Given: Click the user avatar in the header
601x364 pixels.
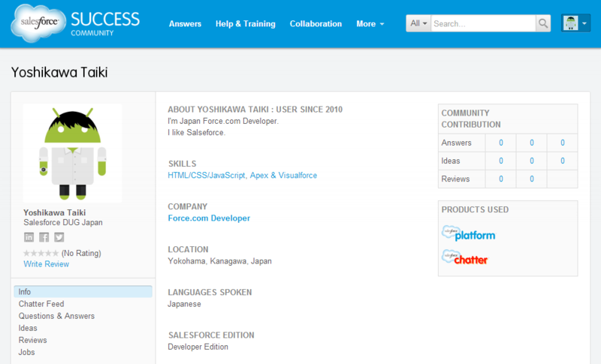Looking at the screenshot, I should click(570, 23).
